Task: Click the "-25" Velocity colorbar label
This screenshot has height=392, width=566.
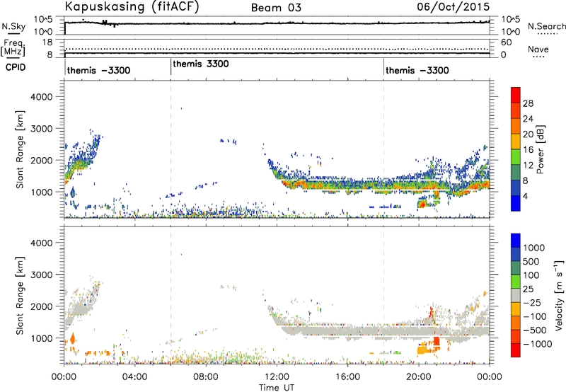Action: 532,302
